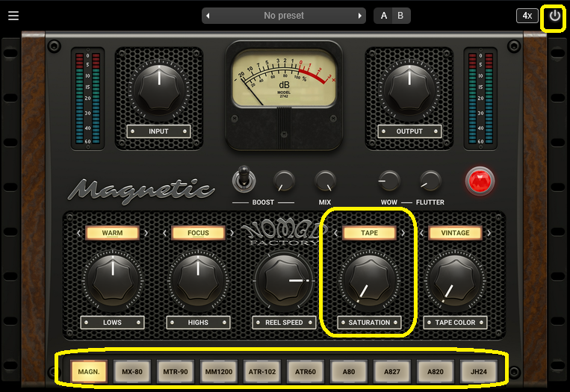Screen dimensions: 570x392
Task: Click the INPUT label plate
Action: tap(158, 131)
